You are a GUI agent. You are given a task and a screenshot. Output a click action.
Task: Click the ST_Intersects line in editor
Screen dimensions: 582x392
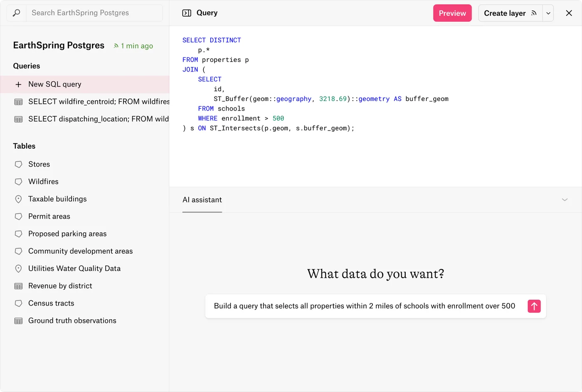click(269, 128)
